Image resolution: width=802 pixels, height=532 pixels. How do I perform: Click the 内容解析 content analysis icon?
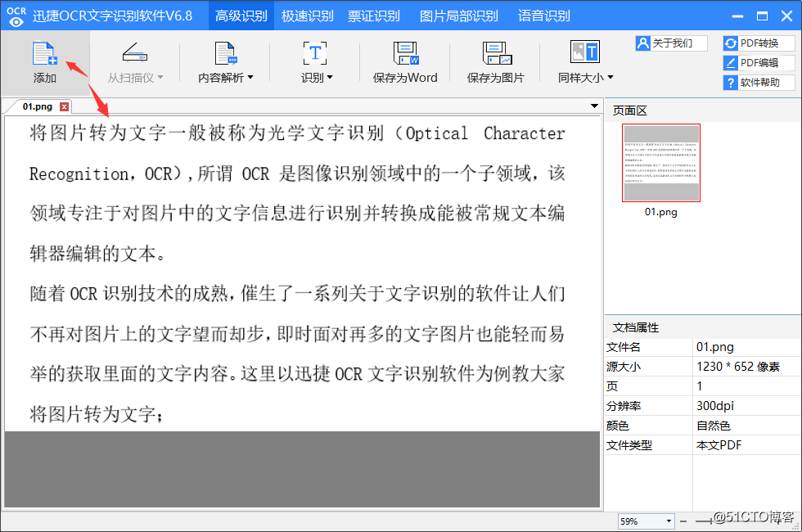click(225, 53)
